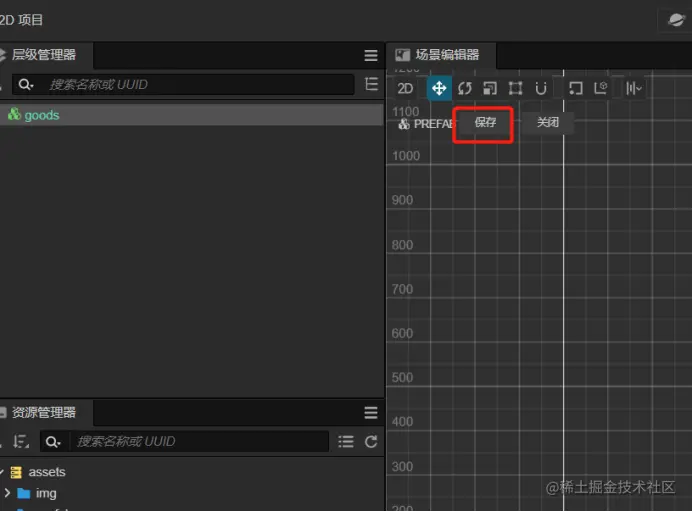Image resolution: width=692 pixels, height=512 pixels.
Task: Click the assets search name or UUID field
Action: click(x=199, y=441)
